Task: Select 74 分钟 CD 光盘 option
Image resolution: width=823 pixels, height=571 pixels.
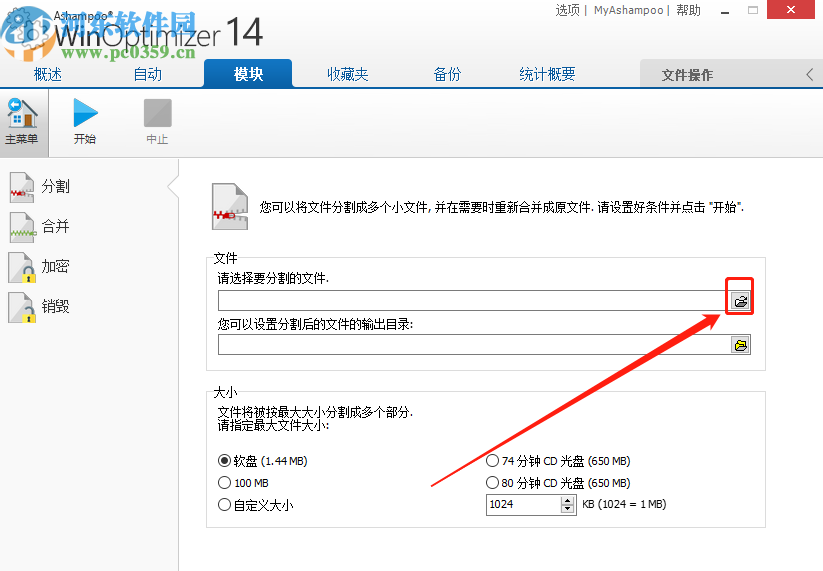Action: point(558,461)
